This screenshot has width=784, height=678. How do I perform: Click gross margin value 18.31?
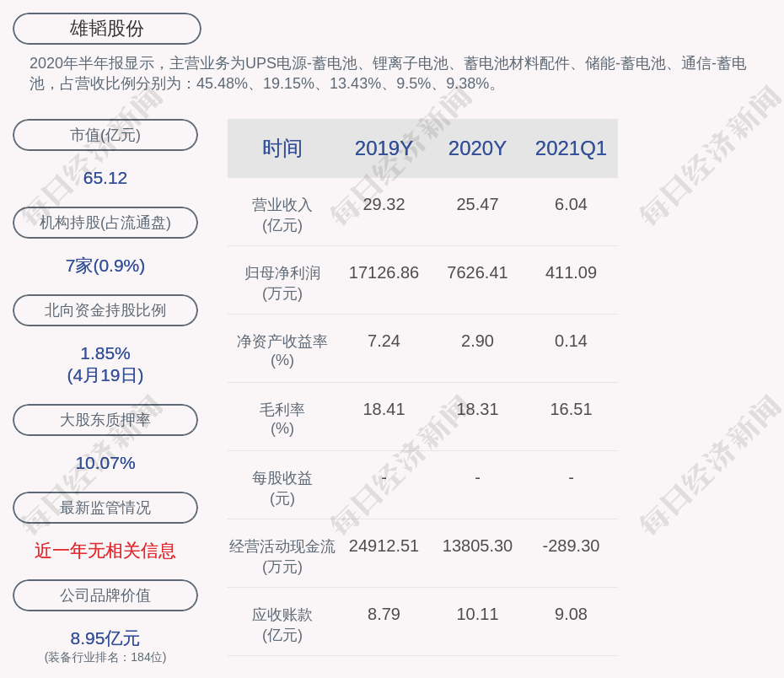[x=477, y=410]
